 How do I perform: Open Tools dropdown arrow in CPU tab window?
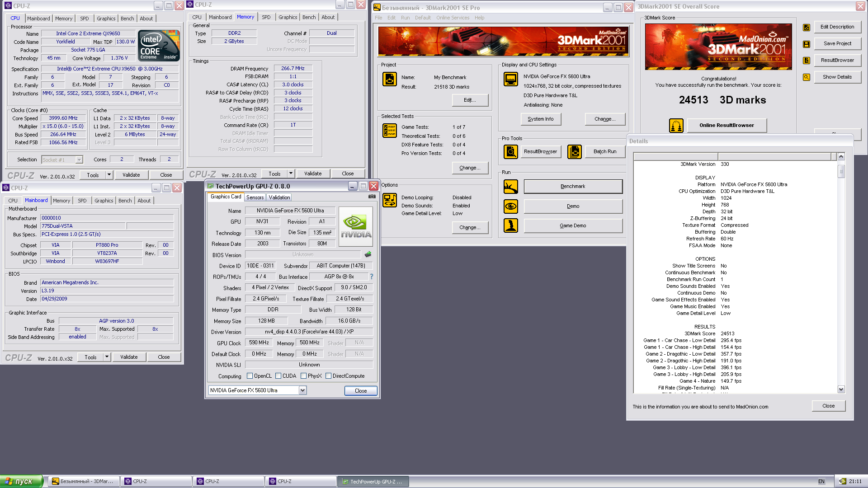[109, 175]
